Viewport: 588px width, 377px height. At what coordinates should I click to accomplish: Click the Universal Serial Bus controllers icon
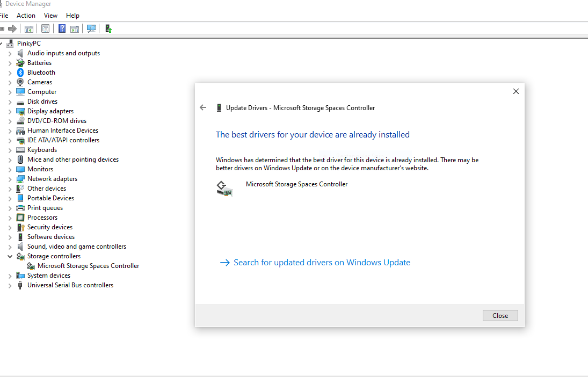click(20, 285)
